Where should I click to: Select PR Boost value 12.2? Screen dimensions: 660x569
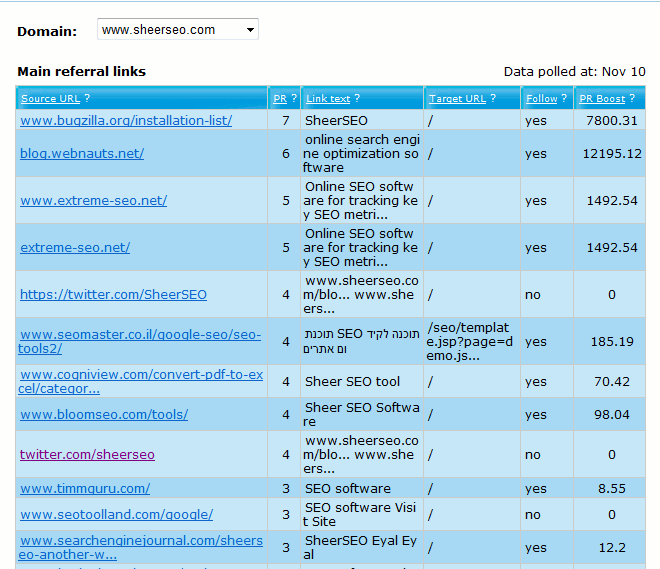pos(612,548)
